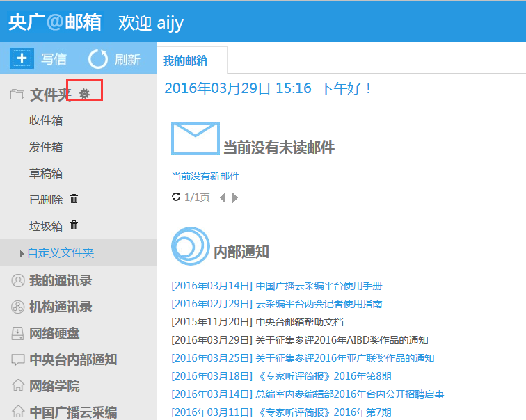Click the refresh circular arrow icon
Screen dimensions: 526x420
tap(98, 59)
